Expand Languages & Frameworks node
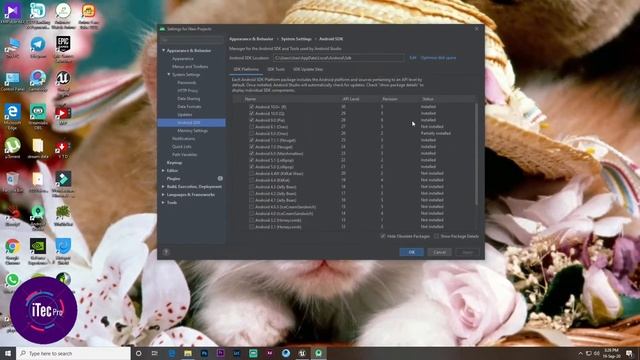This screenshot has height=360, width=640. (x=163, y=195)
